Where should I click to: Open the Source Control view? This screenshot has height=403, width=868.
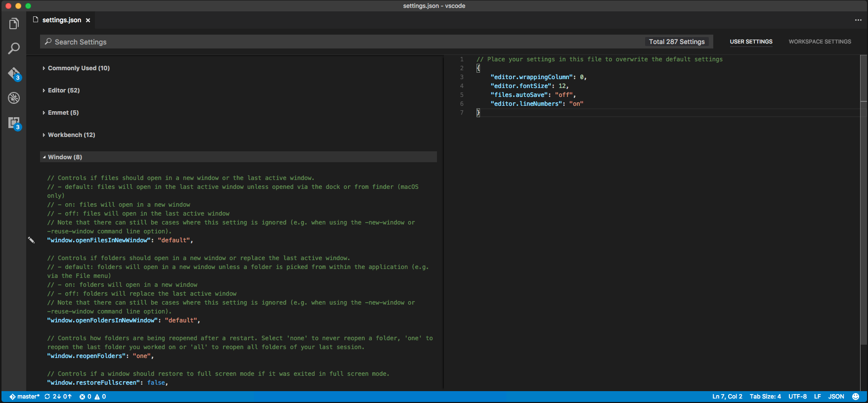14,74
